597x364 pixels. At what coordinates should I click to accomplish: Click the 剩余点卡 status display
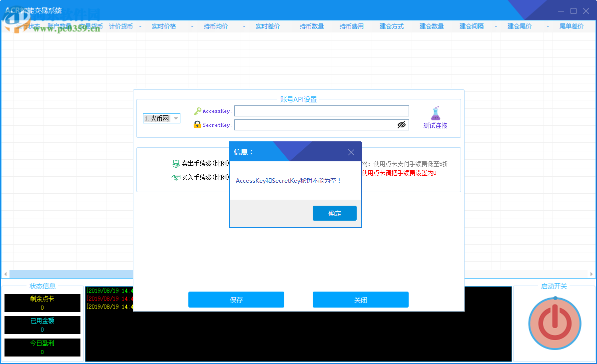(42, 303)
